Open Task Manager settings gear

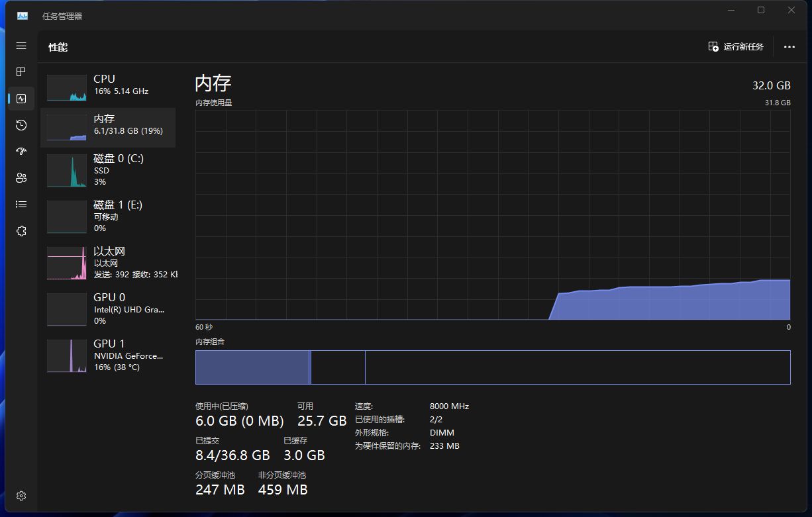pos(21,495)
